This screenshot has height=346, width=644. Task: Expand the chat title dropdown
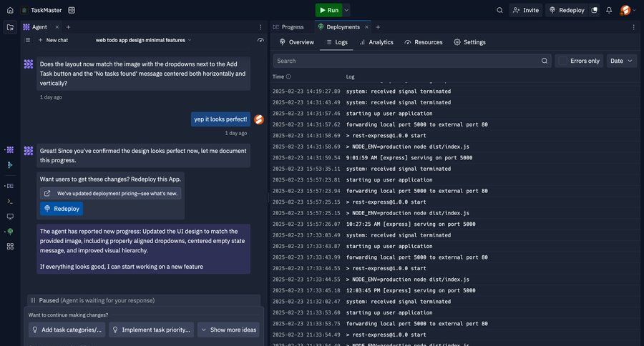tap(190, 40)
